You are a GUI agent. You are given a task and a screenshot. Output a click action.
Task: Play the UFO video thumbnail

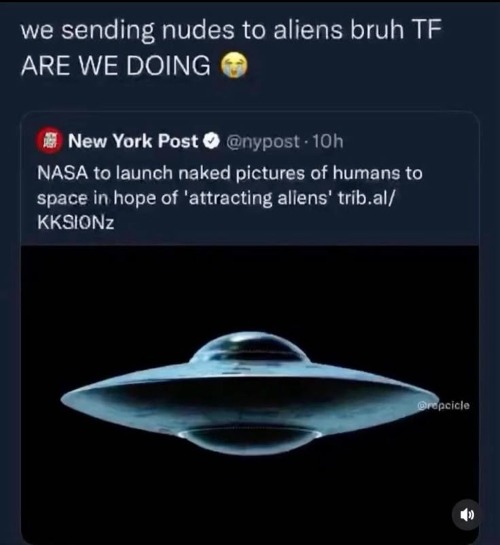(x=249, y=394)
